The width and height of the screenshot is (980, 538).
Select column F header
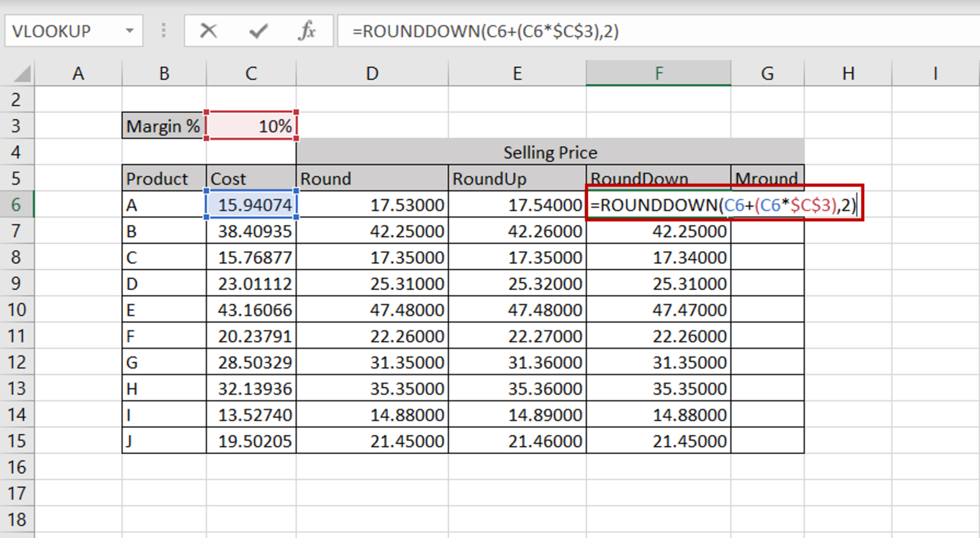click(658, 73)
